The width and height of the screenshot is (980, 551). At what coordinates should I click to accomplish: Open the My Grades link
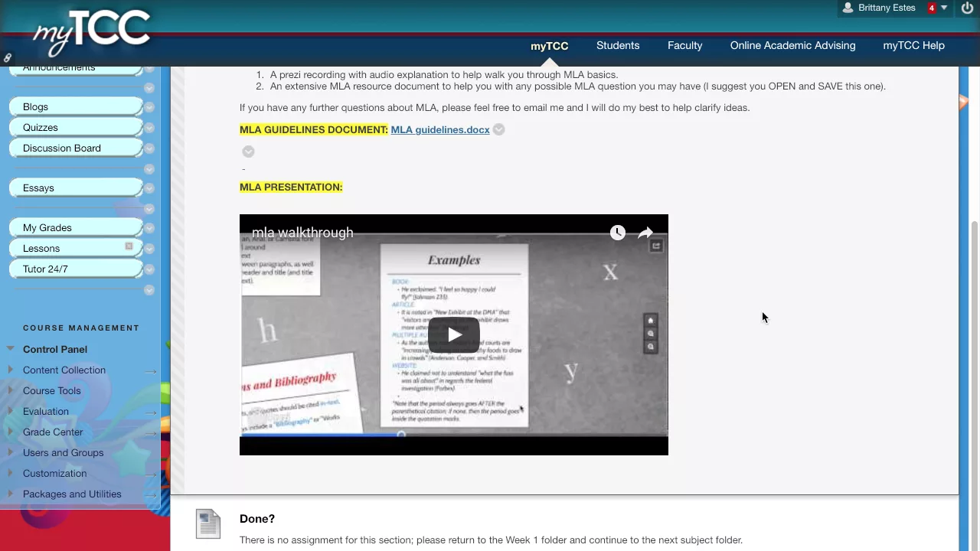[47, 227]
